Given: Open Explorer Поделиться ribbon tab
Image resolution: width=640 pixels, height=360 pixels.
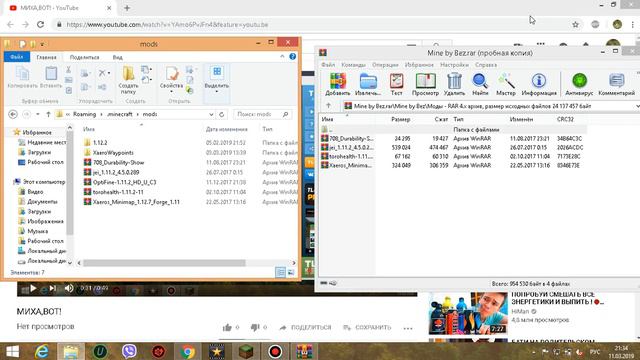Looking at the screenshot, I should click(x=84, y=57).
